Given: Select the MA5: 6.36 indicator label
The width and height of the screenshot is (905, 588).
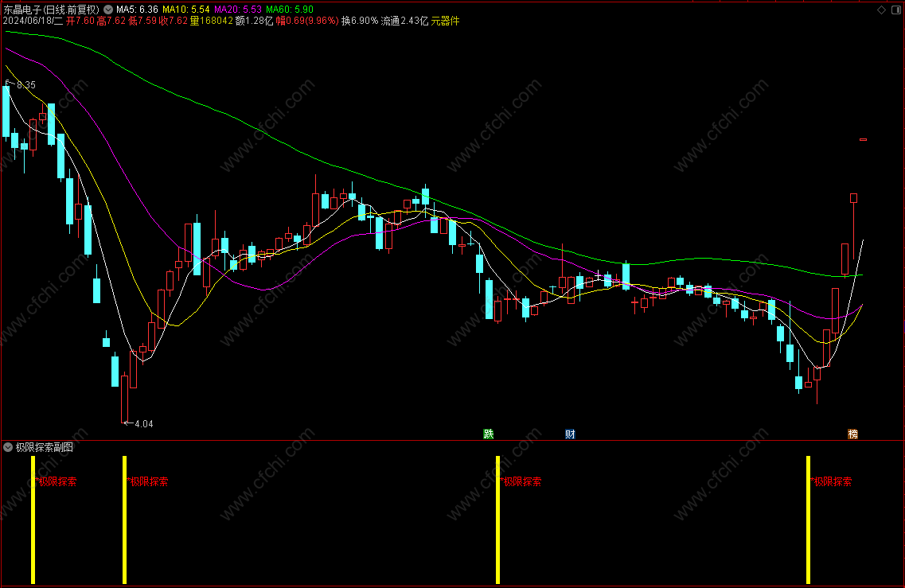Looking at the screenshot, I should (137, 10).
